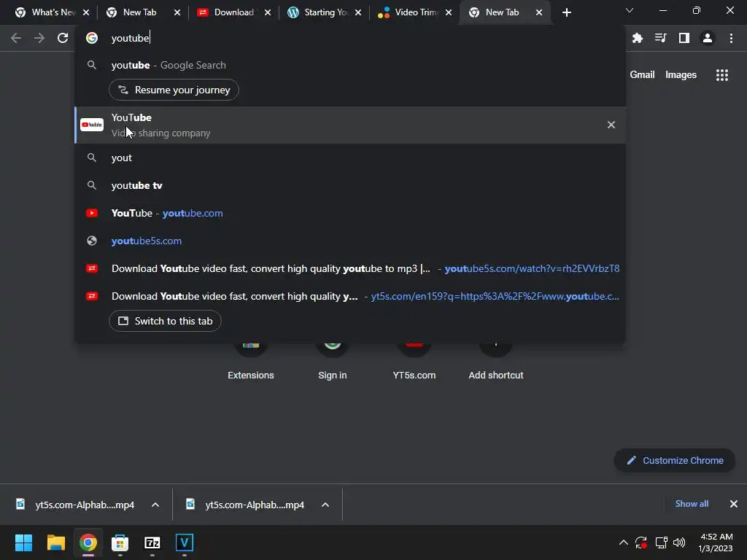The width and height of the screenshot is (747, 560).
Task: Select the 'youtube tv' suggestion
Action: pos(350,185)
